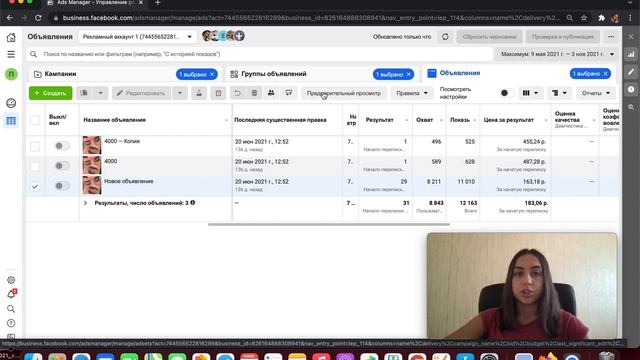This screenshot has width=640, height=360.
Task: Open the breakdown dropdown
Action: point(559,93)
